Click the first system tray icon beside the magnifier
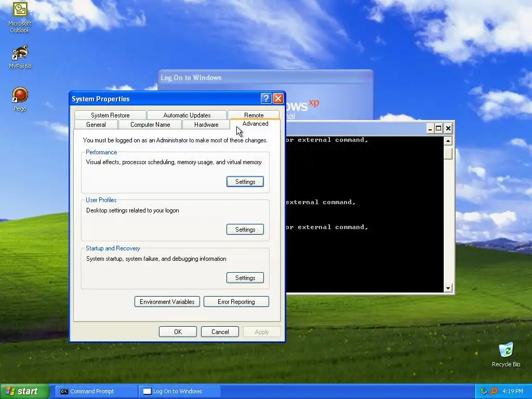Screen dimensions: 532x399 484,391
